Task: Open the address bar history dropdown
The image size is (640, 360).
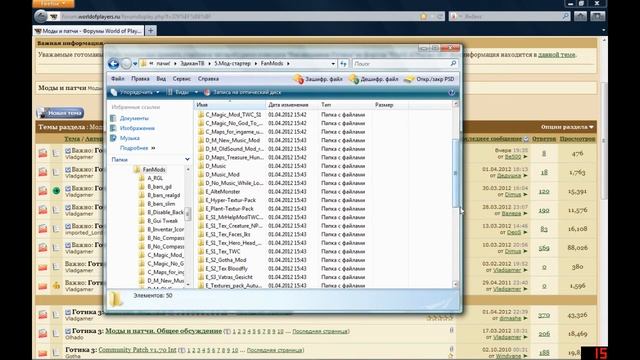Action: tap(333, 64)
